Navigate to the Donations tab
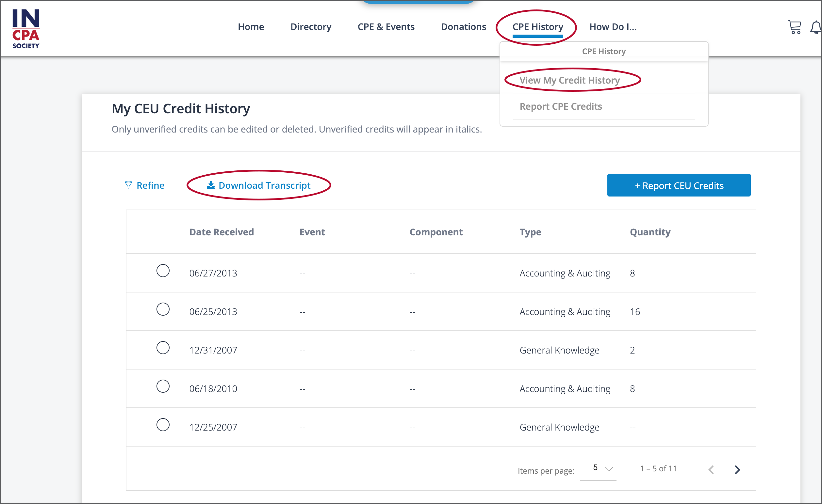822x504 pixels. pyautogui.click(x=463, y=27)
